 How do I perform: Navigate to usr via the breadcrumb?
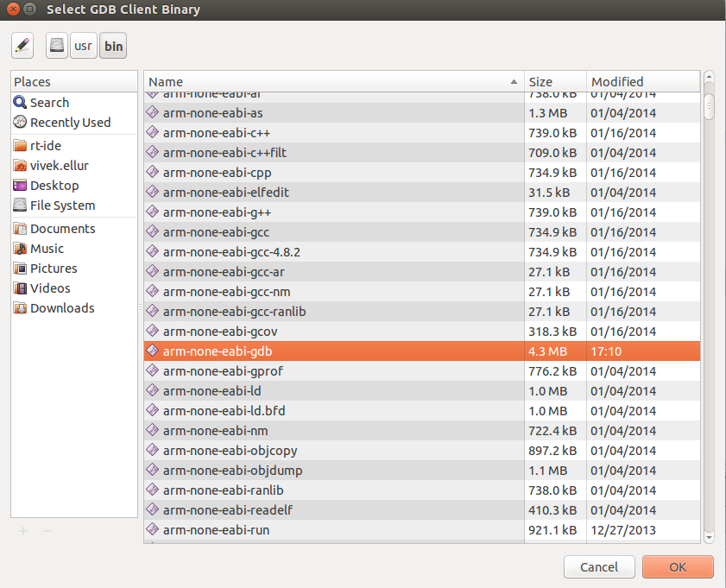[x=83, y=45]
